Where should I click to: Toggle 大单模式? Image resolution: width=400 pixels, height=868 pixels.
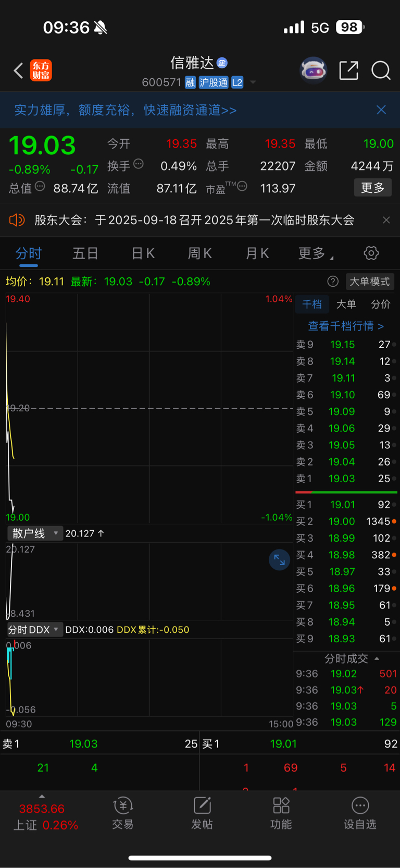coord(369,282)
